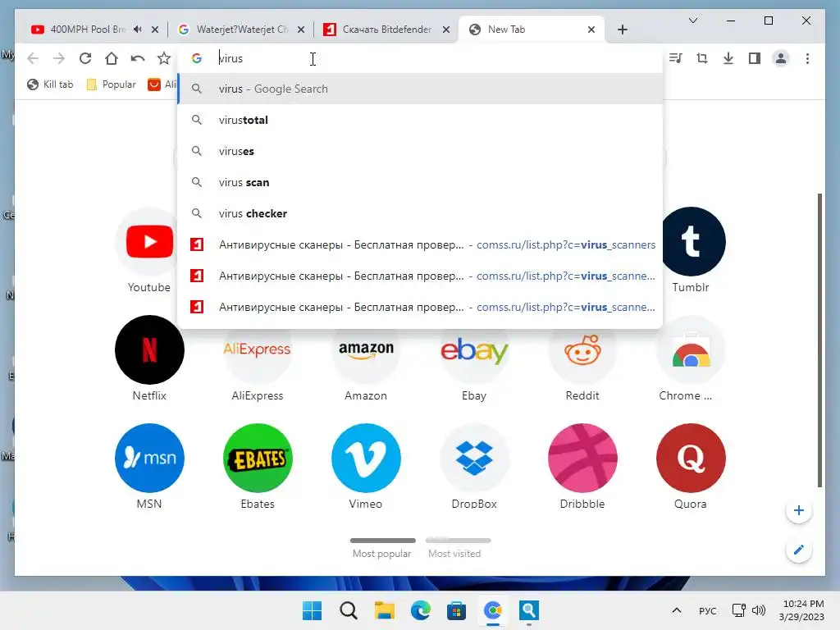Open Microsoft Store from the taskbar

coord(456,610)
